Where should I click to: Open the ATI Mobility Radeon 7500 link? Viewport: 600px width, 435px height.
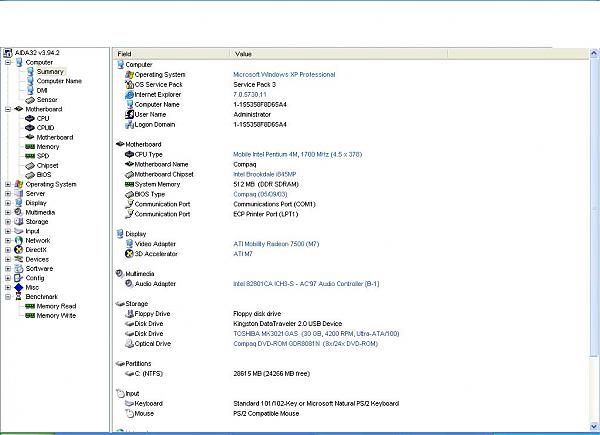276,244
